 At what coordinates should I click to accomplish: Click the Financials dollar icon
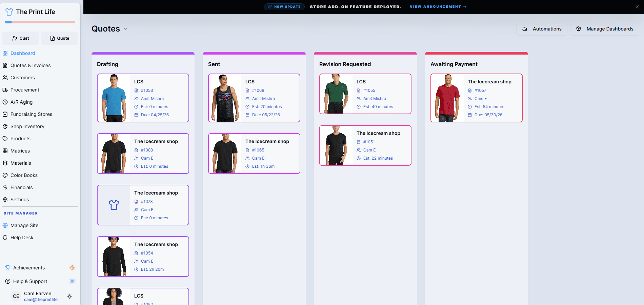pyautogui.click(x=5, y=187)
